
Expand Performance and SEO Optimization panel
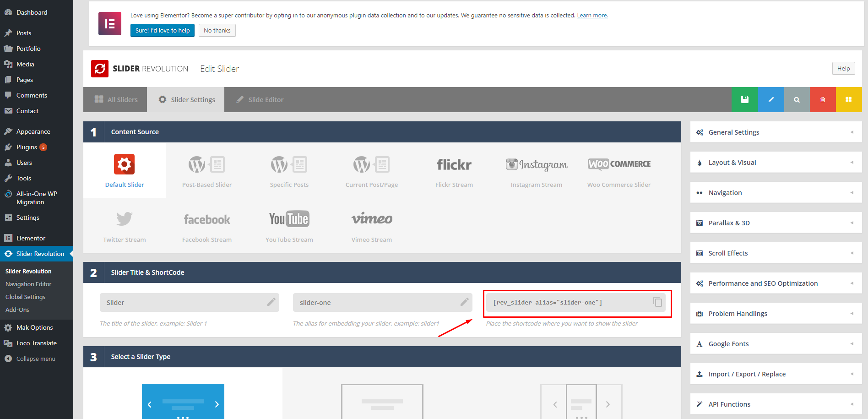[776, 283]
